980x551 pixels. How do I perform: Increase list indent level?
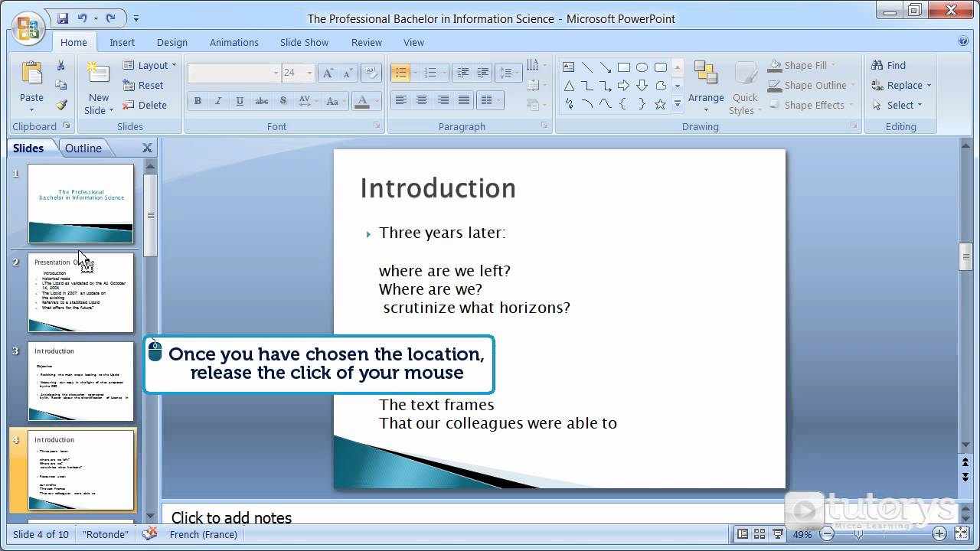[x=483, y=73]
